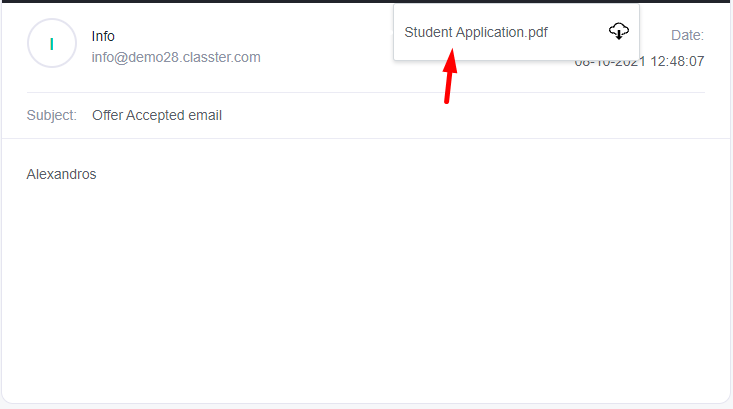Download the attachment via the cloud icon

tap(618, 31)
